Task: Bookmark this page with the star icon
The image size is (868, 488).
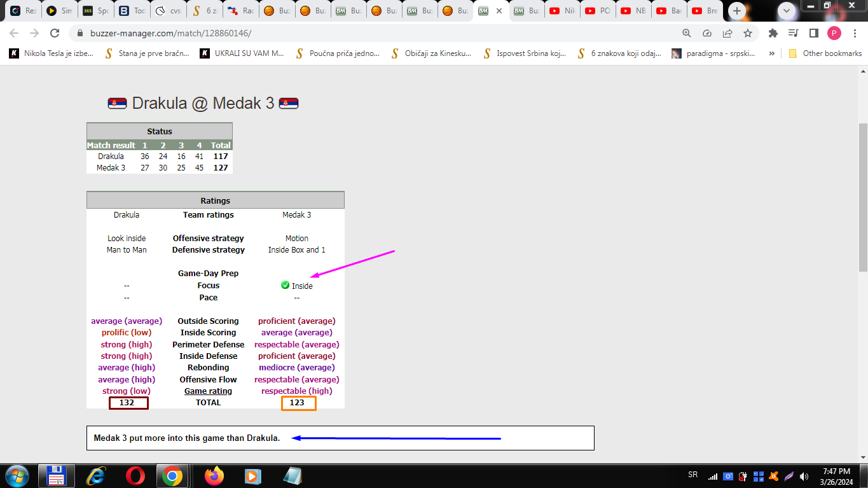Action: [x=748, y=33]
